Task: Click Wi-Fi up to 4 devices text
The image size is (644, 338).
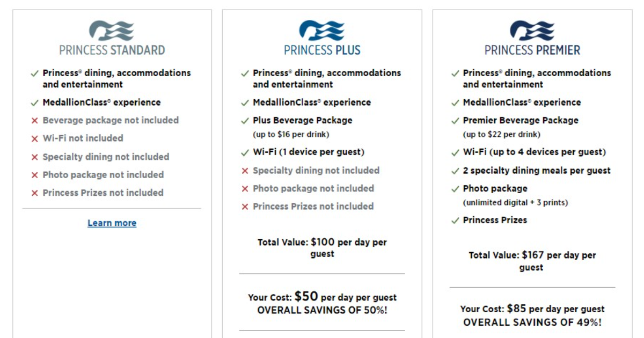Action: [535, 152]
